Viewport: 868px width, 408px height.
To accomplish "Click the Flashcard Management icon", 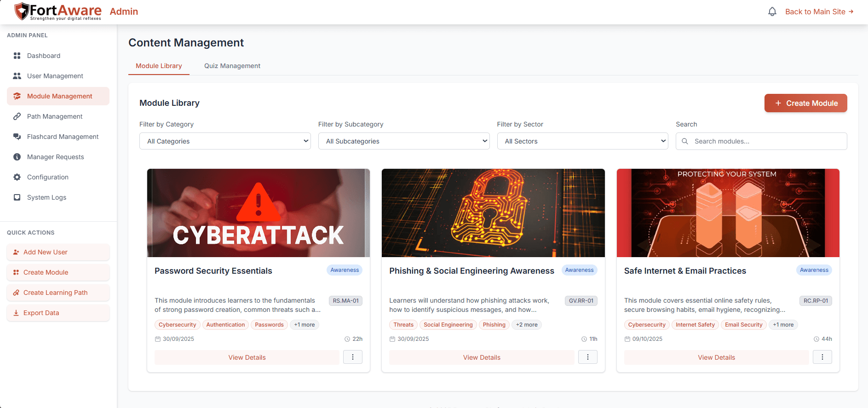I will point(17,137).
